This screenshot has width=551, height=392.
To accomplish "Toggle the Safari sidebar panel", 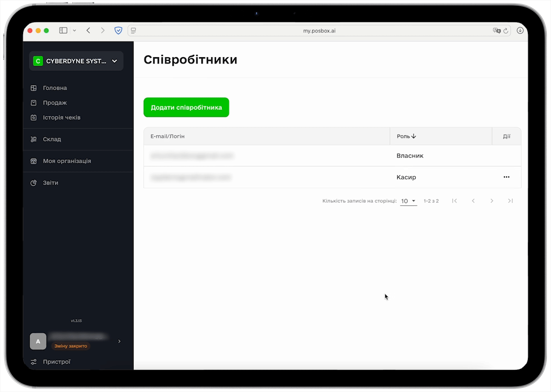I will pos(63,31).
